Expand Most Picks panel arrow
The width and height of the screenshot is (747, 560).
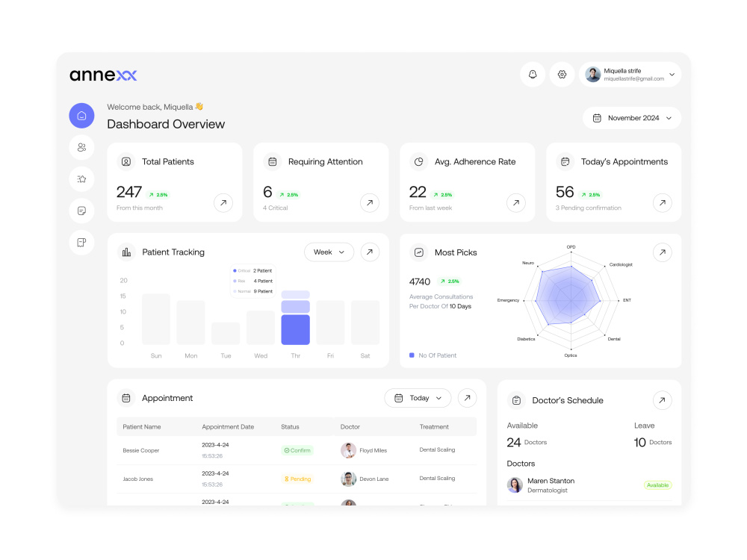pos(662,252)
